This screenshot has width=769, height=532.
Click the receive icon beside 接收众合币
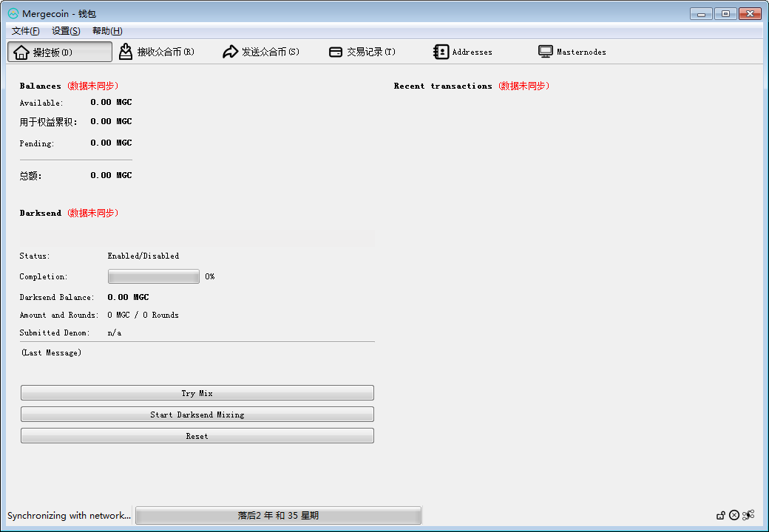[126, 52]
